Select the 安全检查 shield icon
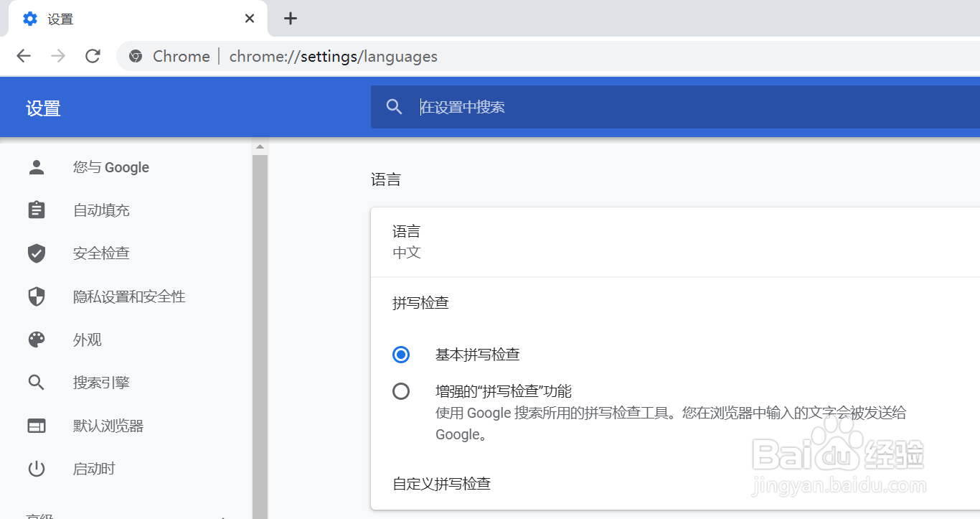This screenshot has height=519, width=980. pos(37,253)
